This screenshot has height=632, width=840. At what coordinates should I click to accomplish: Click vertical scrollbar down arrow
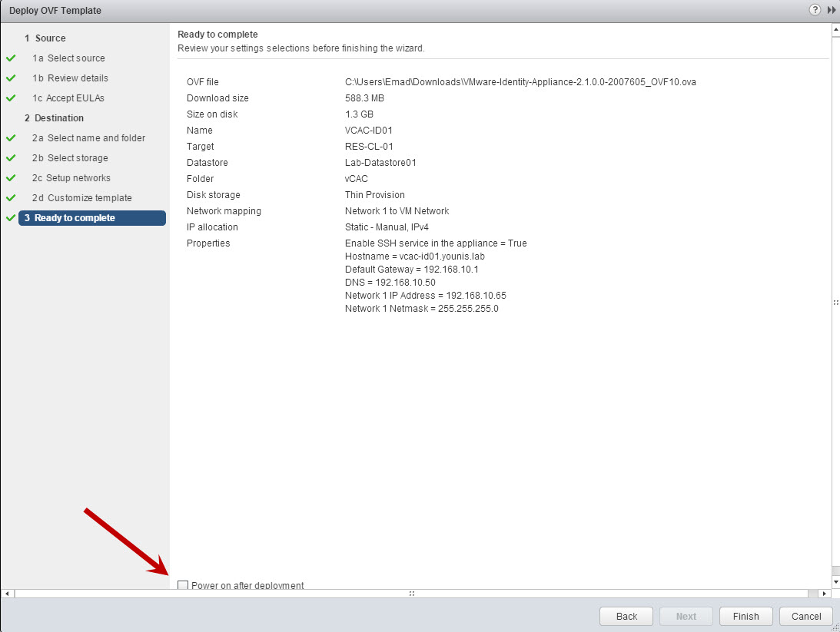coord(835,582)
